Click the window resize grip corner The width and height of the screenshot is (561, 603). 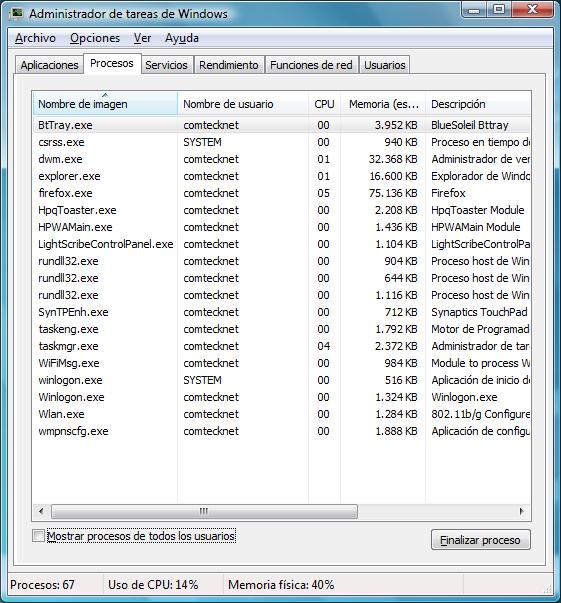pyautogui.click(x=547, y=588)
